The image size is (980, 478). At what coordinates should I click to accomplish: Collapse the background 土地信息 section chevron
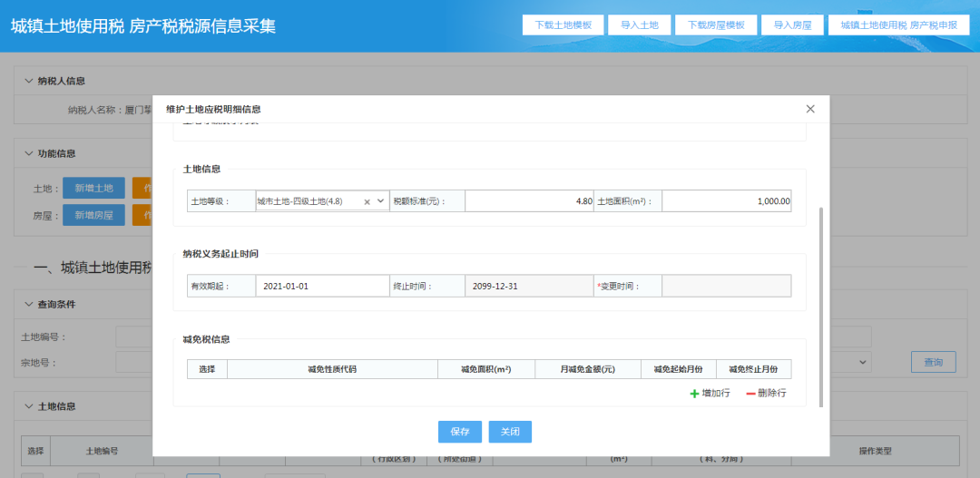pos(28,406)
